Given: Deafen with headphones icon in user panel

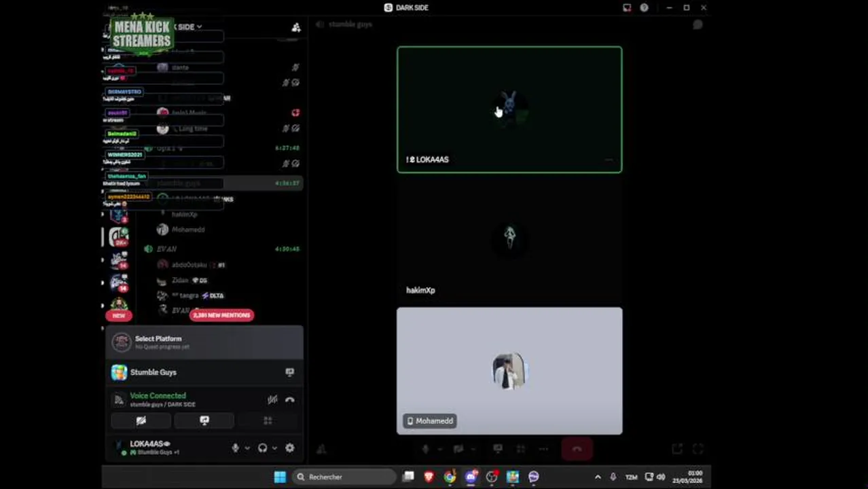Looking at the screenshot, I should point(262,448).
